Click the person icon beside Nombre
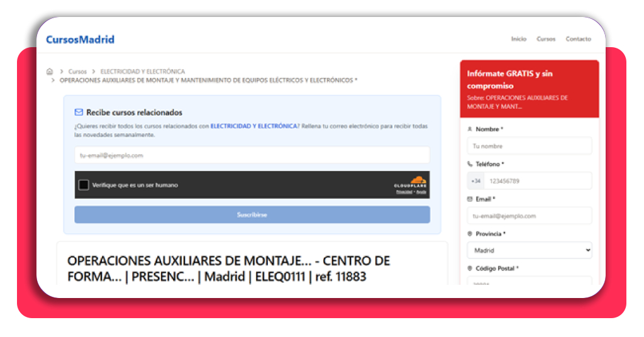Screen dimensions: 644x337 coord(470,129)
